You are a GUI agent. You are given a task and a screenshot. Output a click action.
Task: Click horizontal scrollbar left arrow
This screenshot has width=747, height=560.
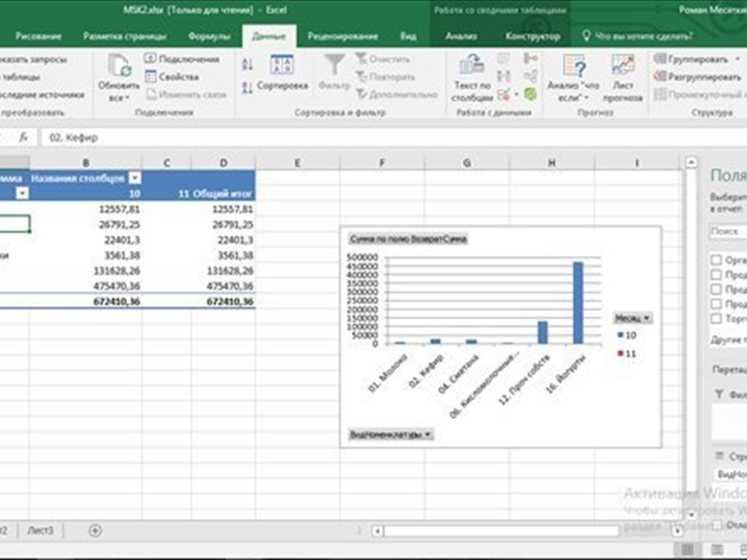(377, 531)
